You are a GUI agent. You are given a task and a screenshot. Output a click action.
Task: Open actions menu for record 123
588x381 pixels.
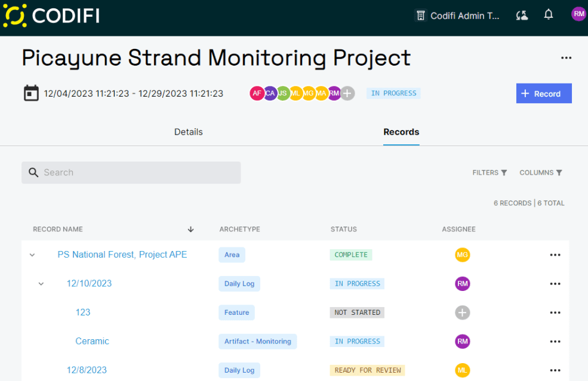pos(555,312)
